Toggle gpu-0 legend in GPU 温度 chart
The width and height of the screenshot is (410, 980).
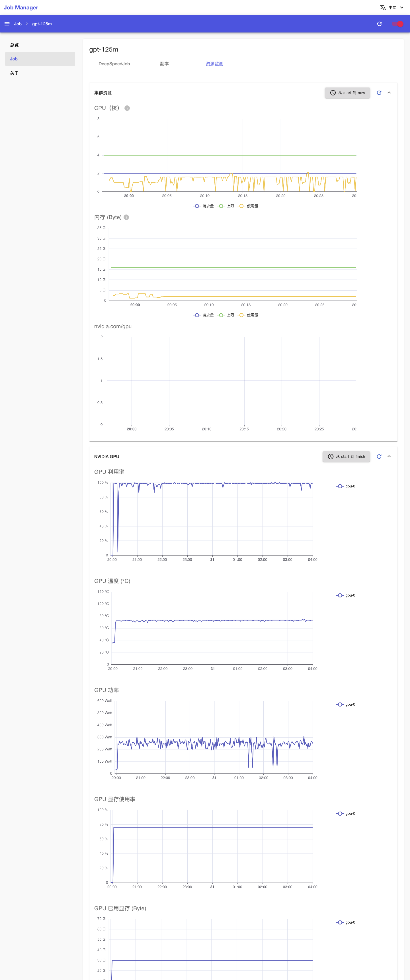click(346, 595)
